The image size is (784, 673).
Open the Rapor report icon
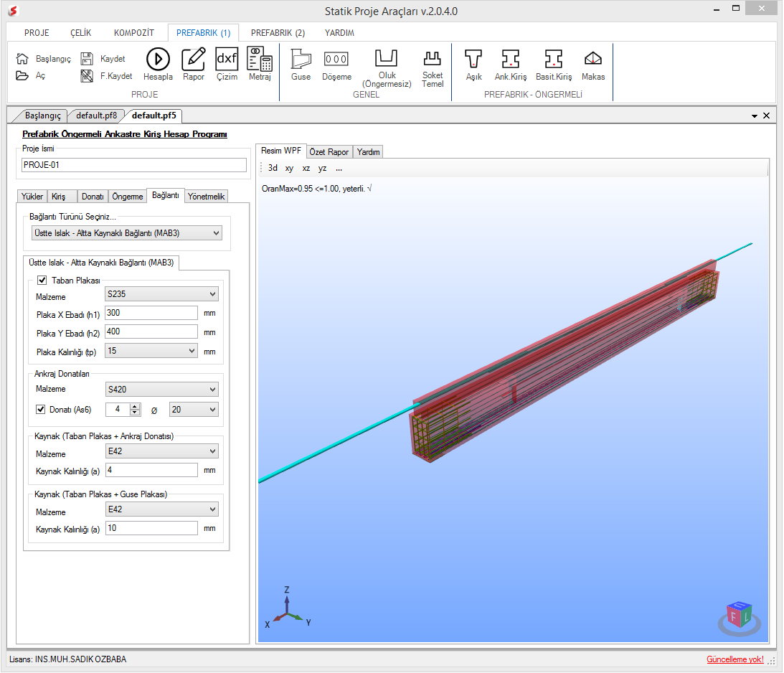tap(194, 59)
